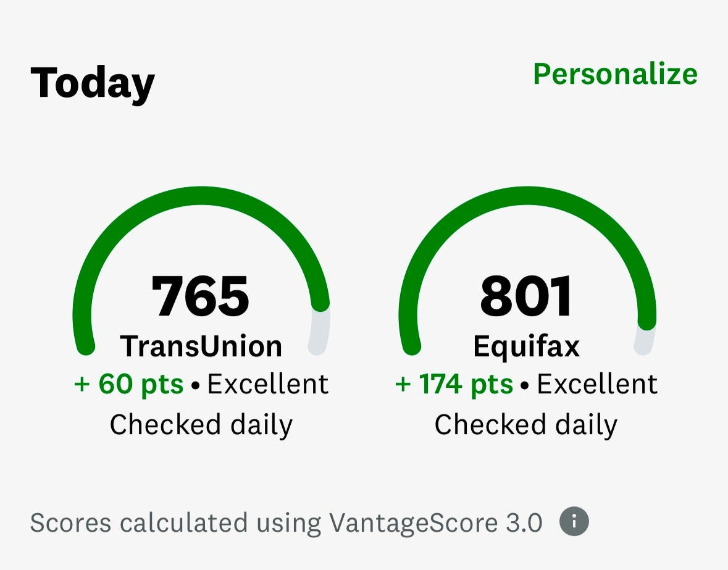This screenshot has width=728, height=570.
Task: Click the green starting tip of Equifax arc
Action: point(411,345)
